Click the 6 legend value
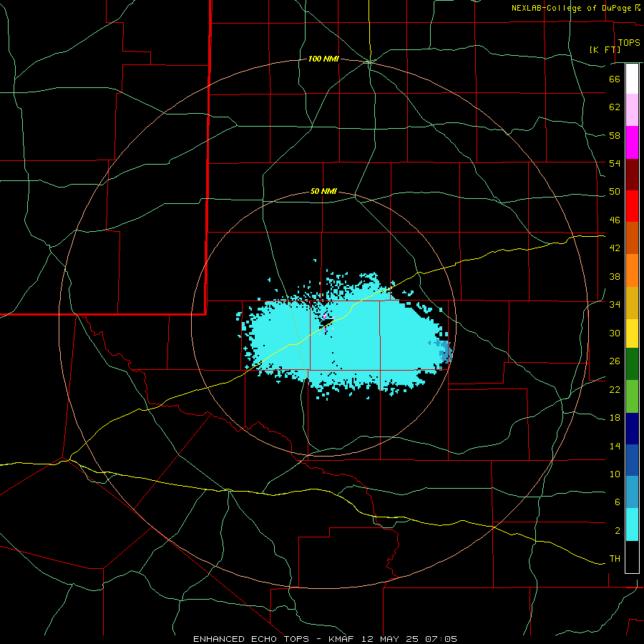The height and width of the screenshot is (644, 644). 617,502
